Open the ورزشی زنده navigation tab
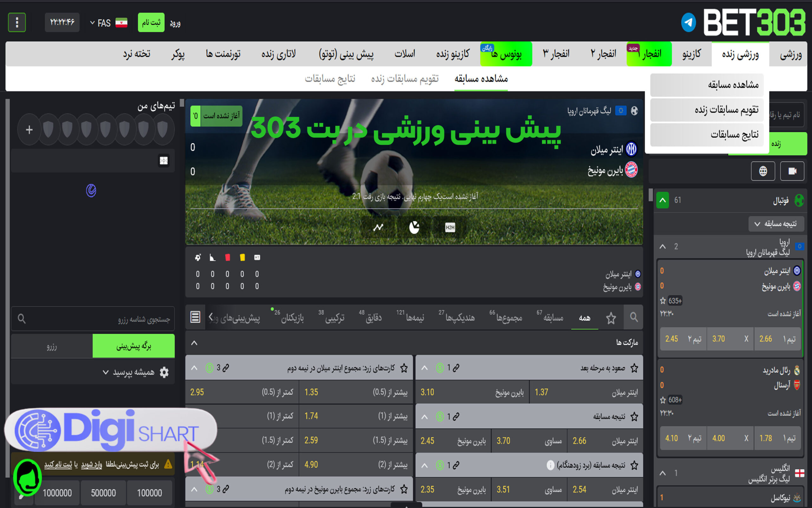This screenshot has height=508, width=812. pos(740,54)
